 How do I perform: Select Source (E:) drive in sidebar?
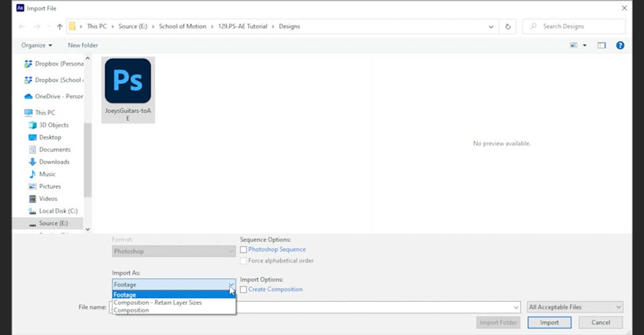(x=48, y=223)
